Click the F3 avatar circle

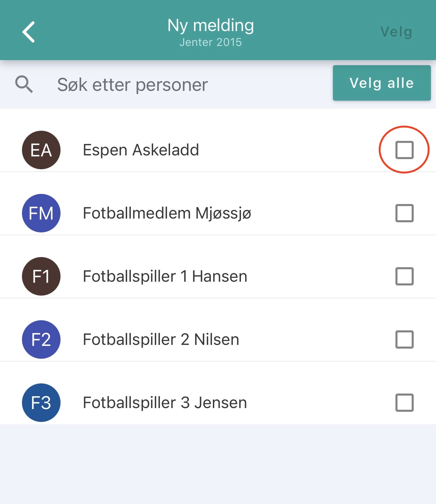41,403
